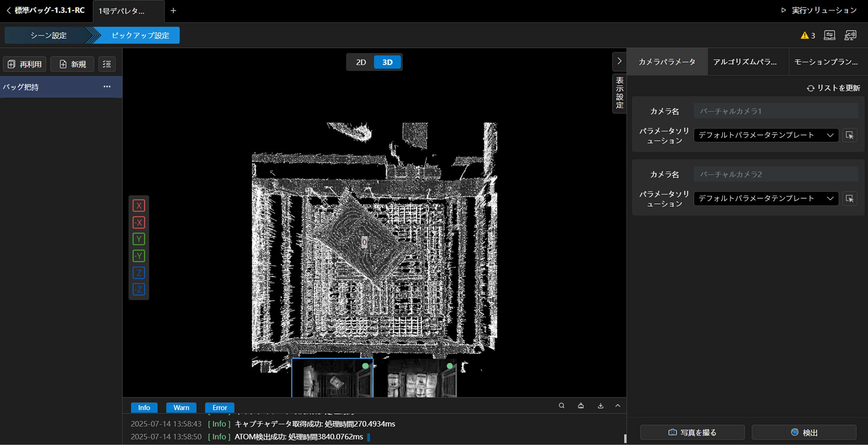Select the second camera thumbnail with bags

422,379
